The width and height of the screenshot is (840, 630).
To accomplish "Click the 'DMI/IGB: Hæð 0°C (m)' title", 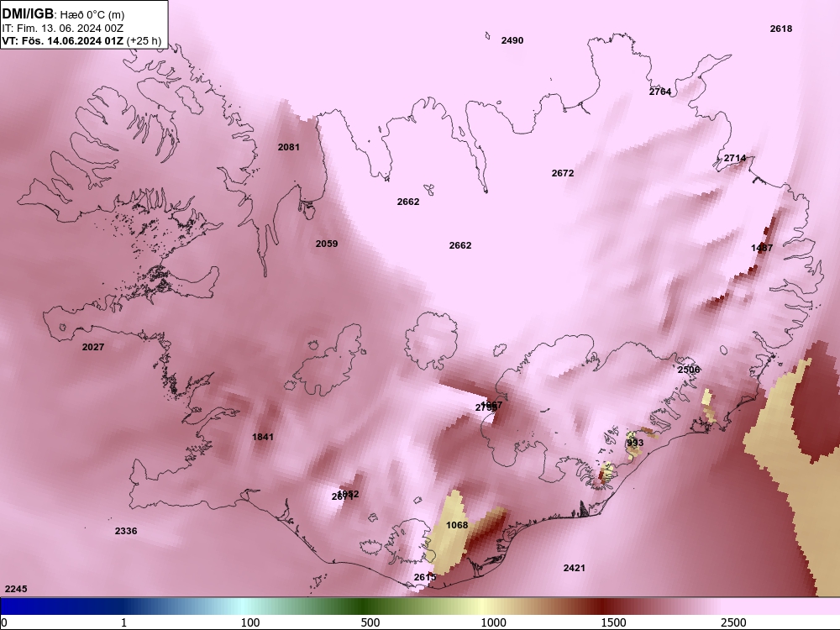I will point(63,14).
